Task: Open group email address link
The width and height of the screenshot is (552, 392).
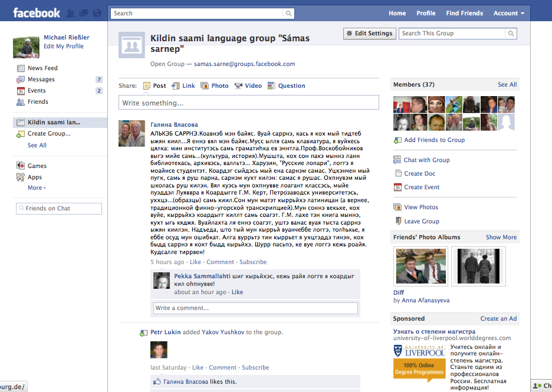Action: click(x=244, y=64)
